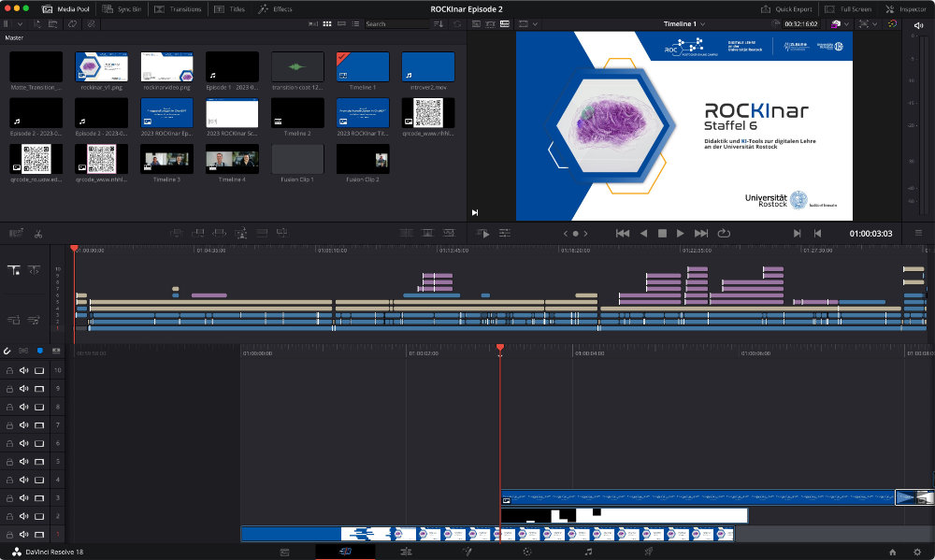This screenshot has height=560, width=935.
Task: Switch to the Fairlight page
Action: [588, 552]
